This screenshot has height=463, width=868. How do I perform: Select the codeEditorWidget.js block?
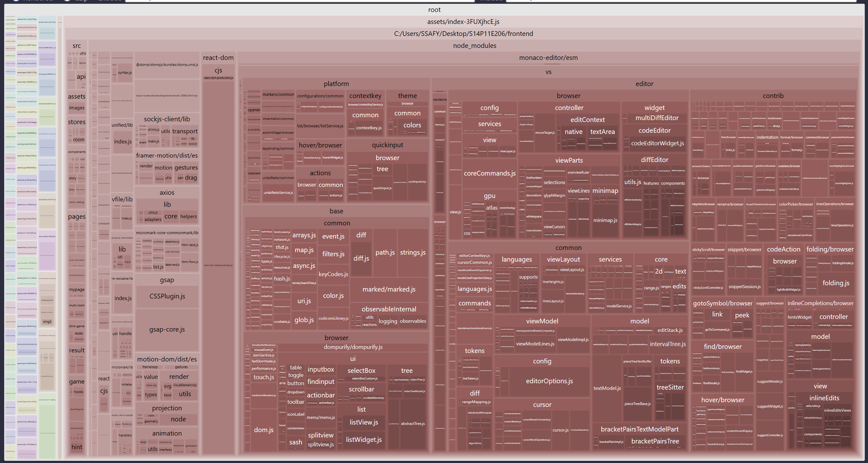click(x=657, y=143)
